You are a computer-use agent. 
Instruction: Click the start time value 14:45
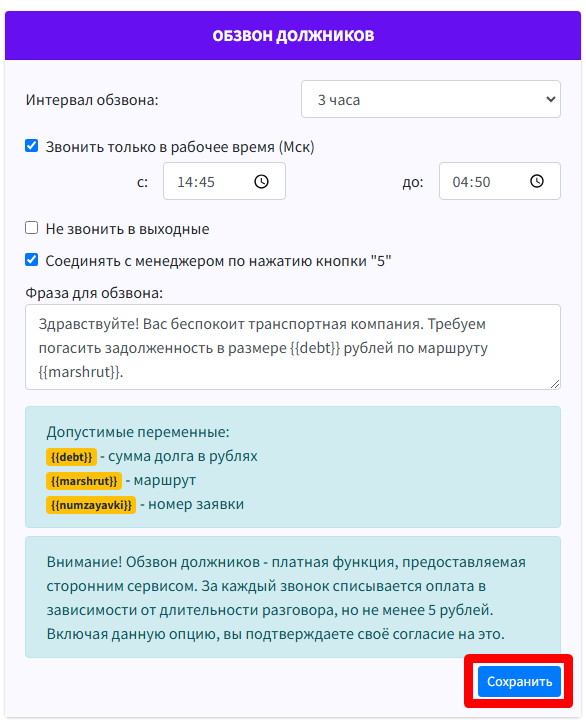tap(196, 182)
